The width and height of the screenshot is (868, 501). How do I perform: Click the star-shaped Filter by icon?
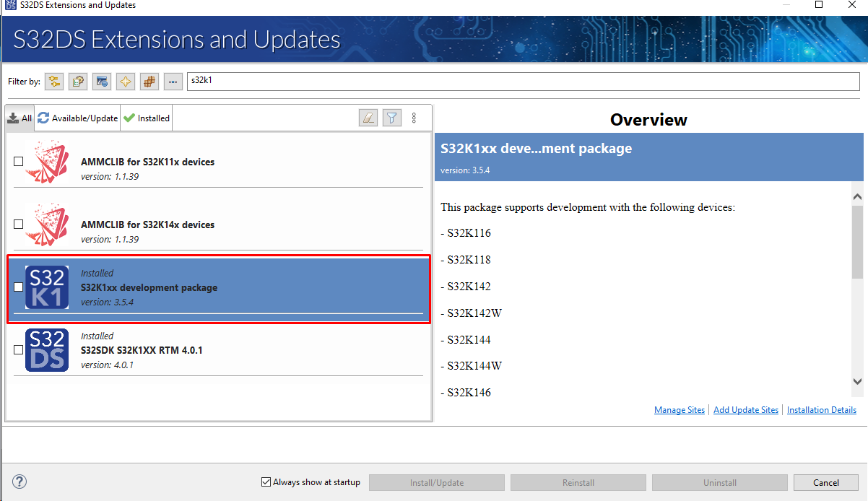(125, 81)
